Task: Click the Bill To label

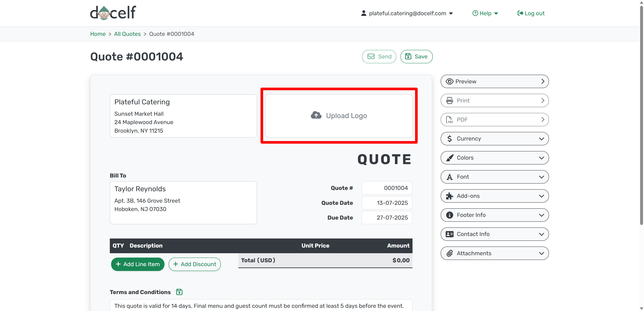Action: pyautogui.click(x=118, y=176)
